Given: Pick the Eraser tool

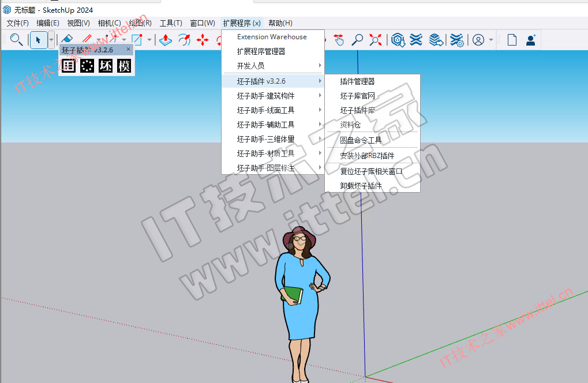Looking at the screenshot, I should pyautogui.click(x=67, y=39).
